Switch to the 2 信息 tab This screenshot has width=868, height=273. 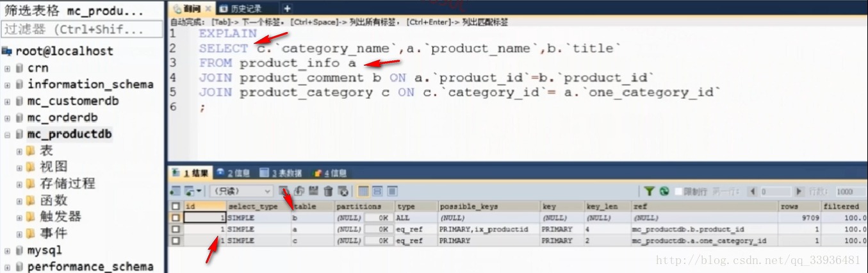[233, 173]
